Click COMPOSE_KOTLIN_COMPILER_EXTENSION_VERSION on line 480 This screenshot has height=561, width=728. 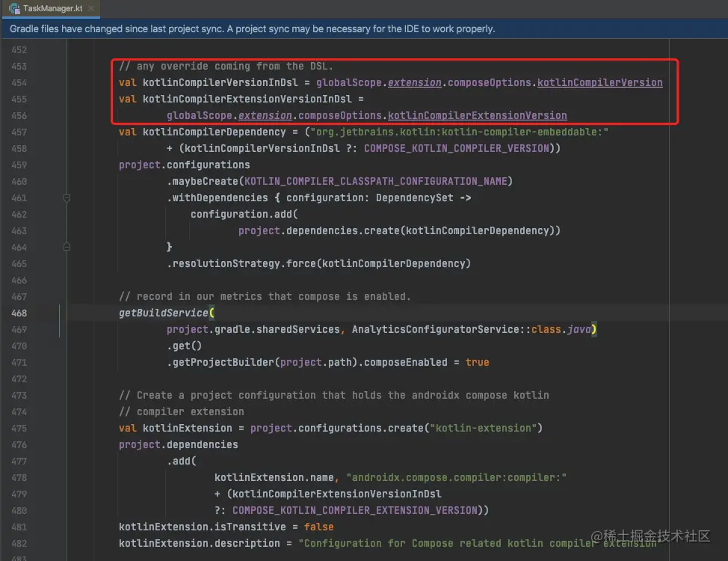tap(355, 510)
